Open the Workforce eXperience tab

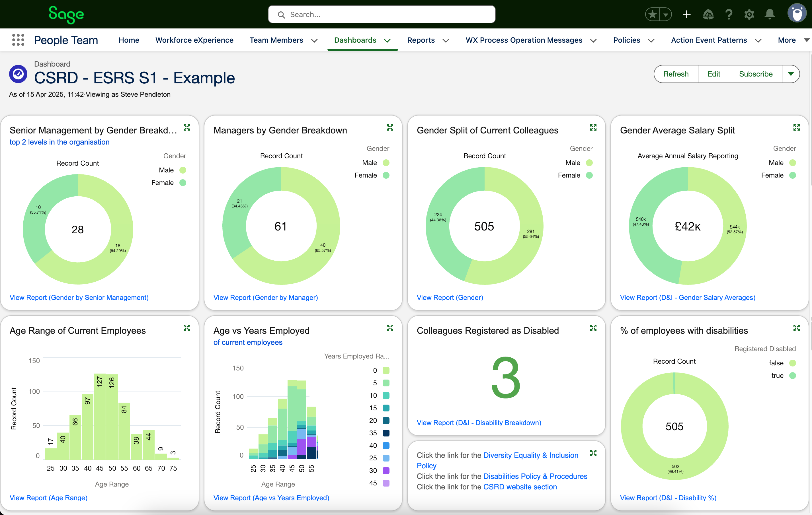194,40
